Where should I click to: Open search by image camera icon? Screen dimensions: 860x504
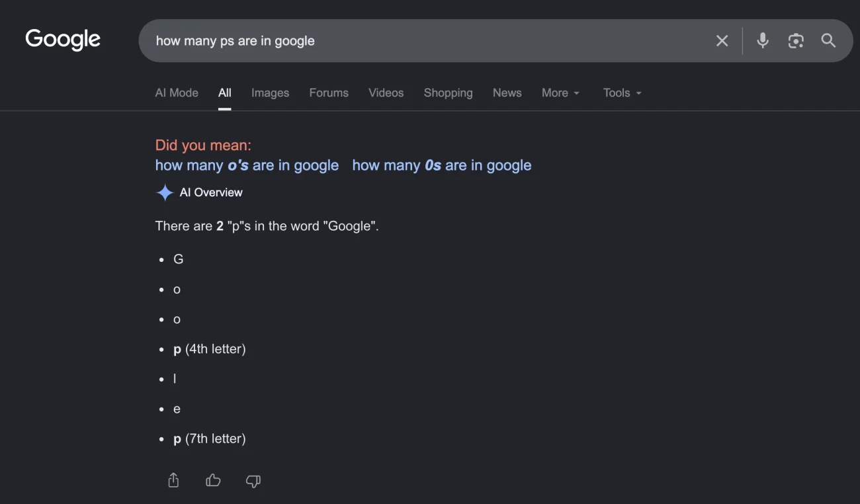click(x=796, y=41)
